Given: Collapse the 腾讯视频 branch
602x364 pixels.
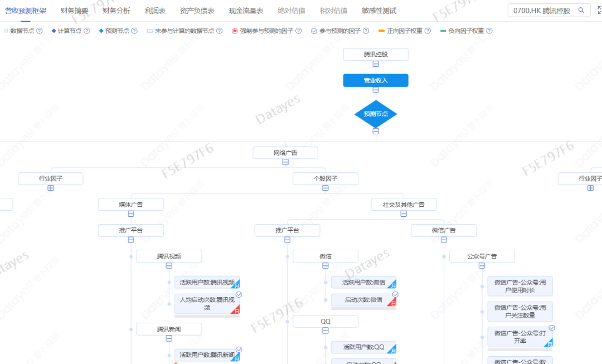Looking at the screenshot, I should [169, 266].
